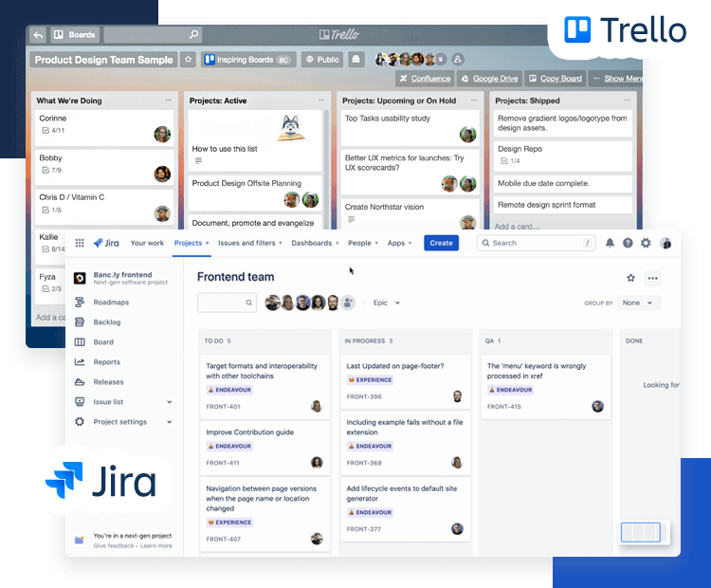Open Backlog in Jira sidebar

click(x=107, y=322)
